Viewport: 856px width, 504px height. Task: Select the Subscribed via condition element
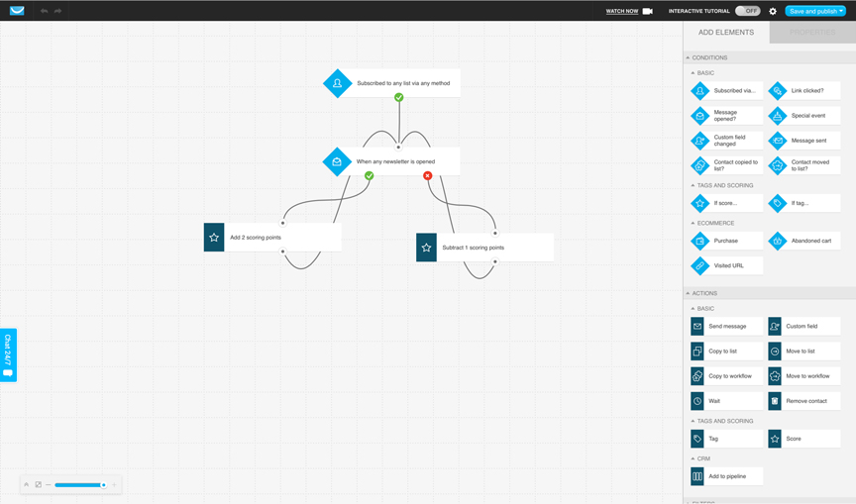tap(726, 90)
